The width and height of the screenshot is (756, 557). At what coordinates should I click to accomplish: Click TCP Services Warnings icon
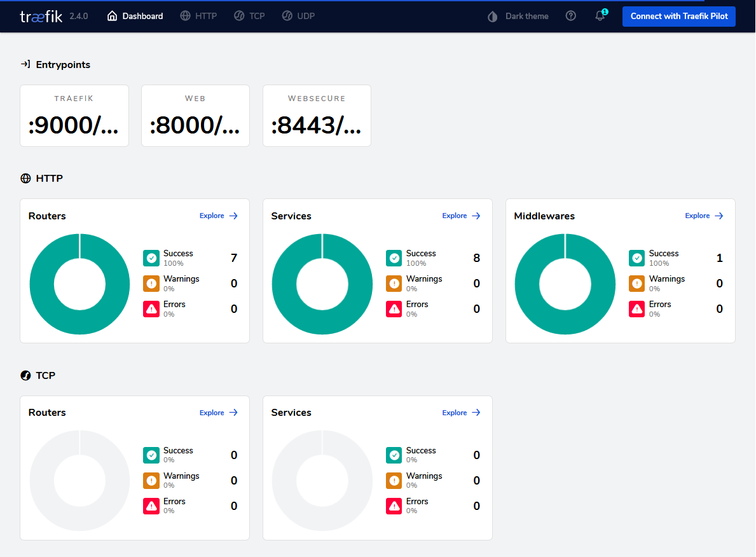[x=394, y=480]
